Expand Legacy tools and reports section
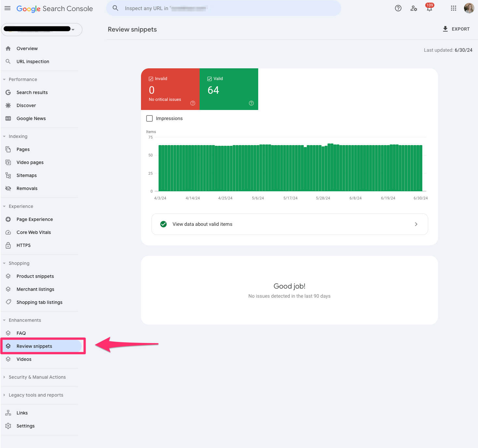 point(36,395)
